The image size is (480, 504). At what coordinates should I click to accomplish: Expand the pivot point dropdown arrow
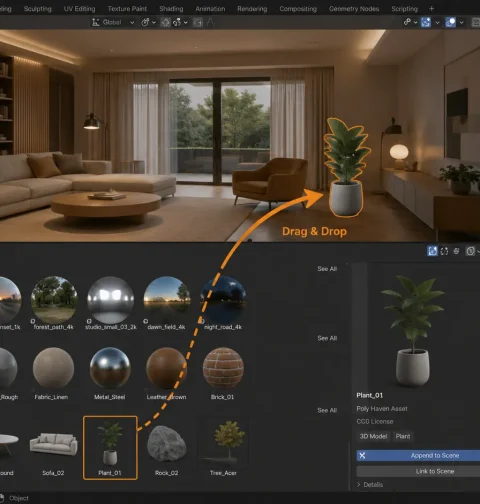(x=154, y=22)
